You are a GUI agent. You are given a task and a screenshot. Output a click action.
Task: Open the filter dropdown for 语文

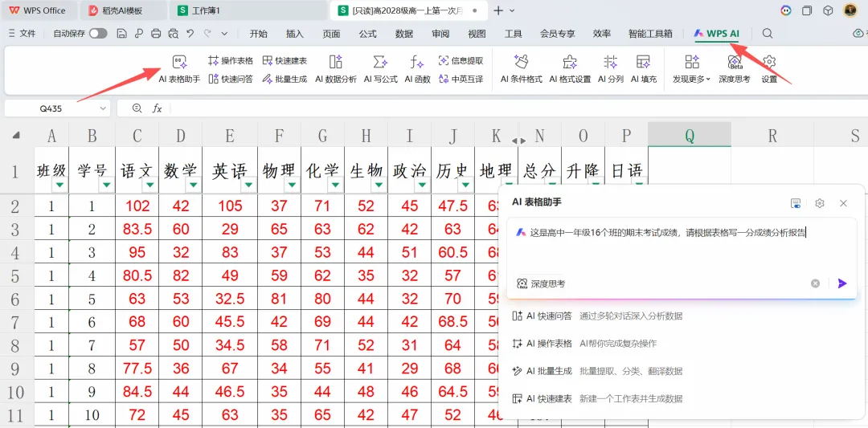(x=149, y=185)
